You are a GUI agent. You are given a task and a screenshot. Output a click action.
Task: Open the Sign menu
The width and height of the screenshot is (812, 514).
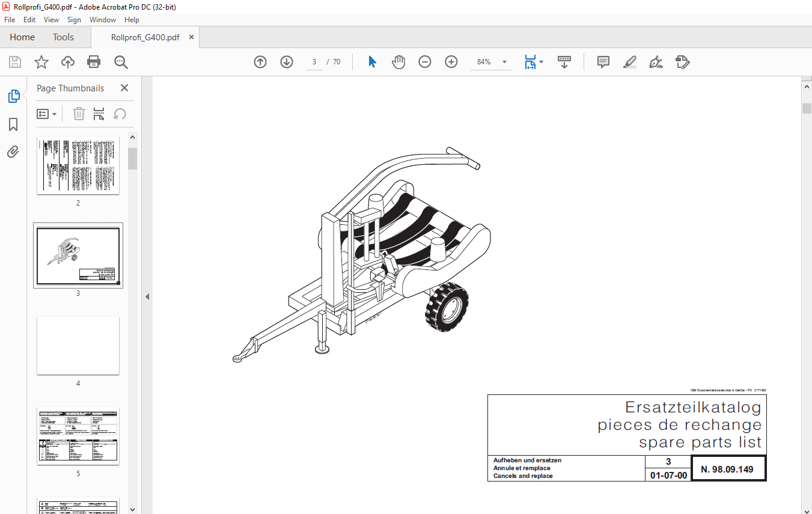pyautogui.click(x=74, y=20)
